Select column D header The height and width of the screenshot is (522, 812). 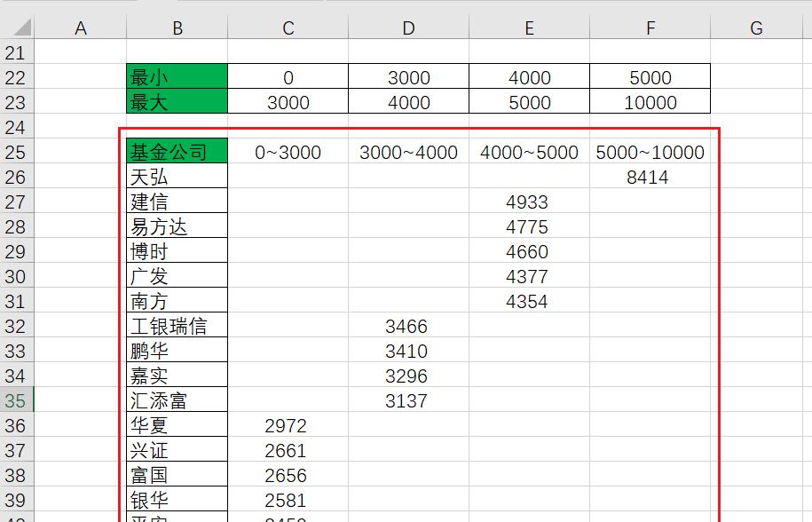tap(408, 28)
